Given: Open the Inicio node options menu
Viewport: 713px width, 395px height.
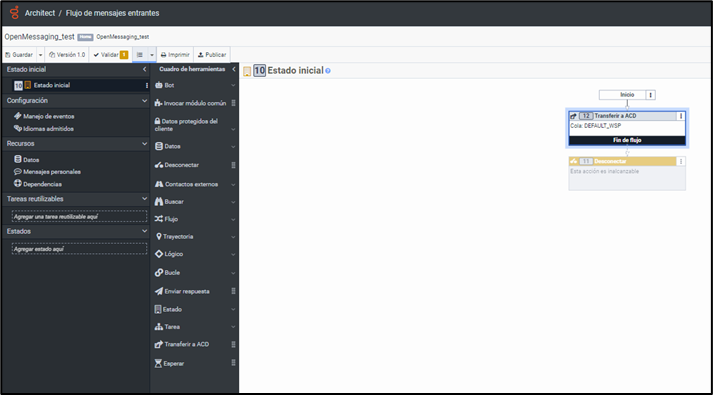Looking at the screenshot, I should point(651,95).
